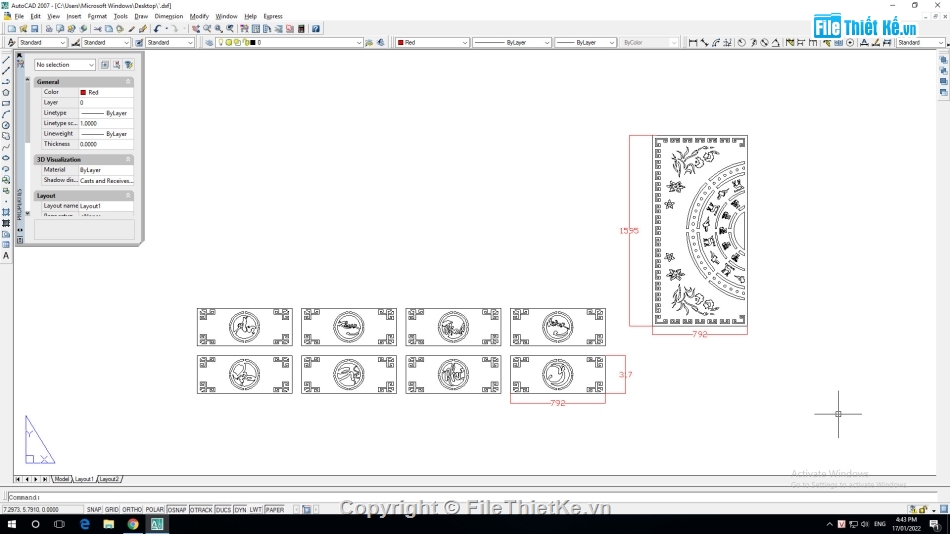Open the Format menu

click(97, 16)
